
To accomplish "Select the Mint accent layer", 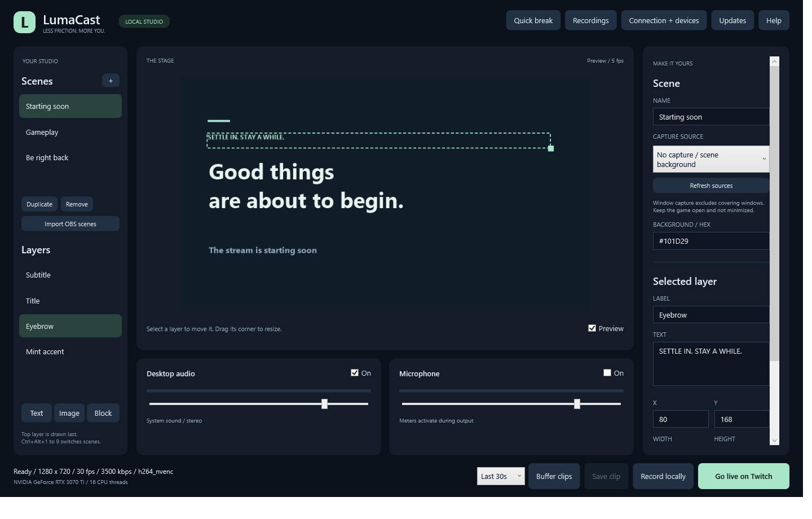I will (x=70, y=351).
